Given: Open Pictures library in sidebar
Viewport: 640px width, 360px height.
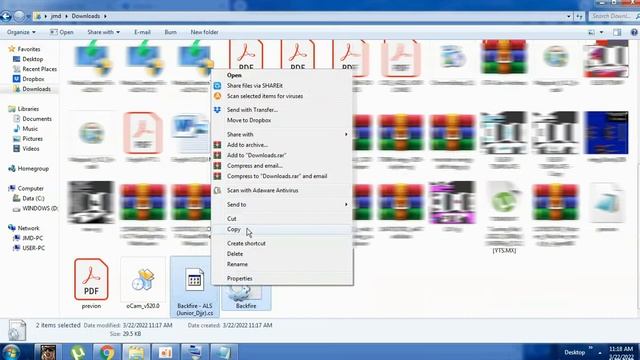Looking at the screenshot, I should (32, 139).
